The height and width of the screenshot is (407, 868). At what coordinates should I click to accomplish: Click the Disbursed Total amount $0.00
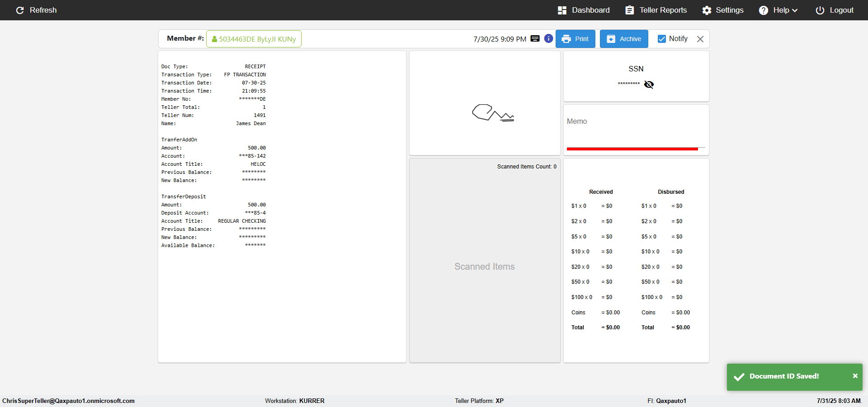pyautogui.click(x=680, y=327)
